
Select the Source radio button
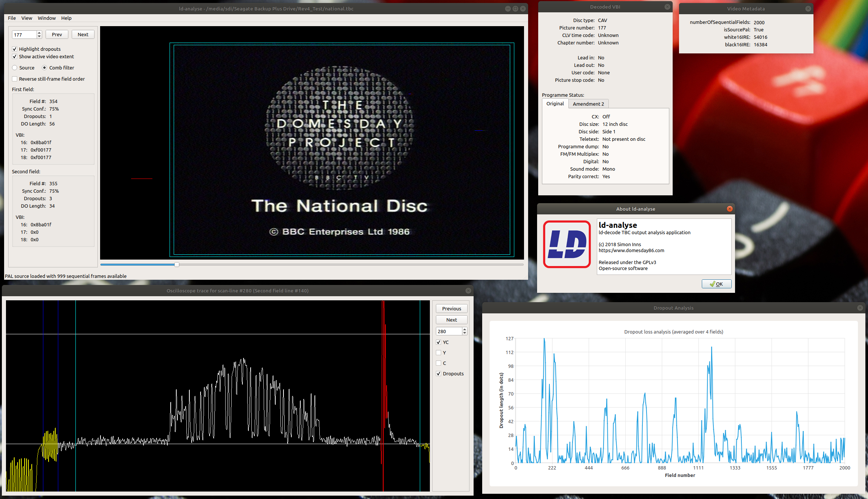click(x=15, y=68)
